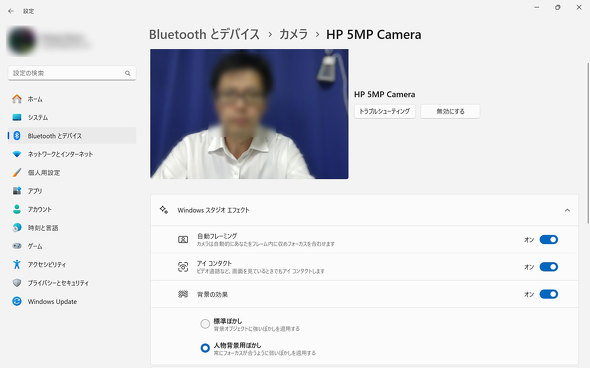This screenshot has width=590, height=368.
Task: Open 時刻と言語 settings page
Action: [x=72, y=228]
